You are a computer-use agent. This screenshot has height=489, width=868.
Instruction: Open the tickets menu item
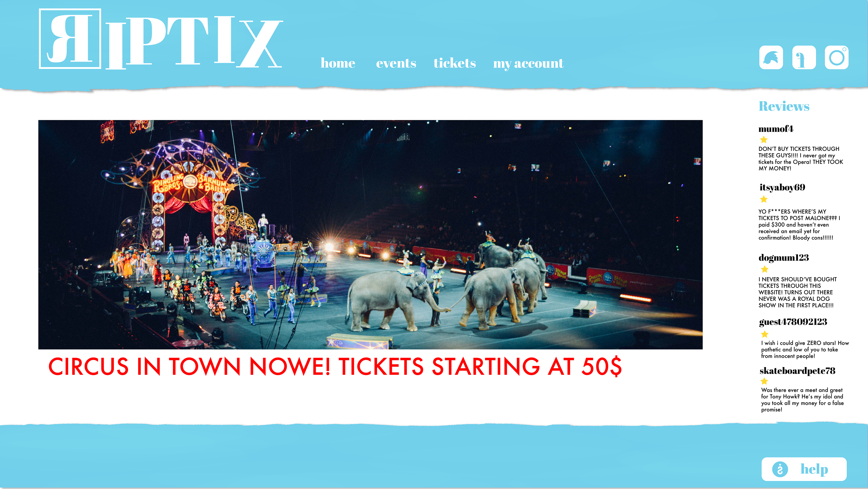click(x=455, y=63)
